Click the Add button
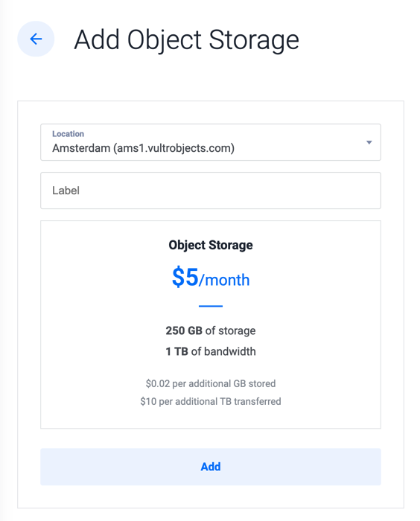 (x=211, y=467)
